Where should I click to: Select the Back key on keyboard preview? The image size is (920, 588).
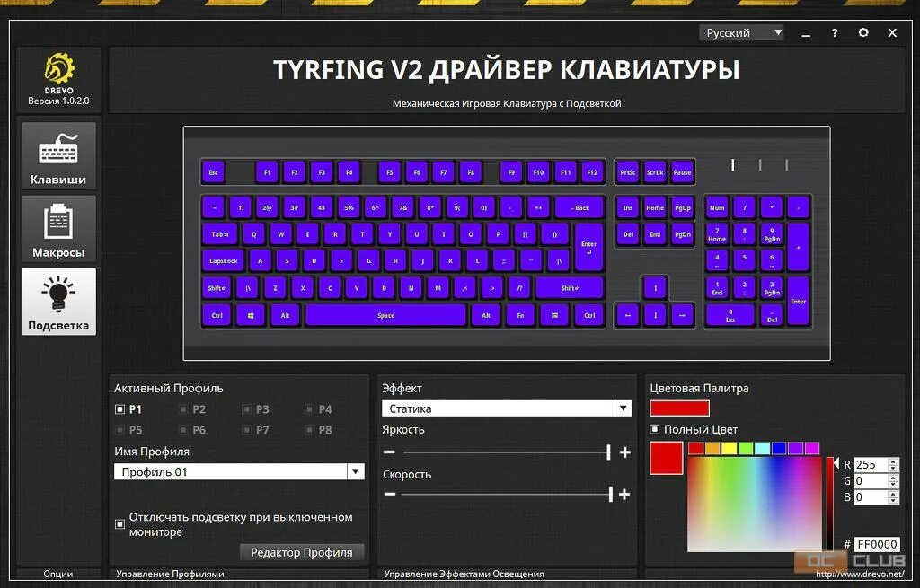tap(579, 207)
